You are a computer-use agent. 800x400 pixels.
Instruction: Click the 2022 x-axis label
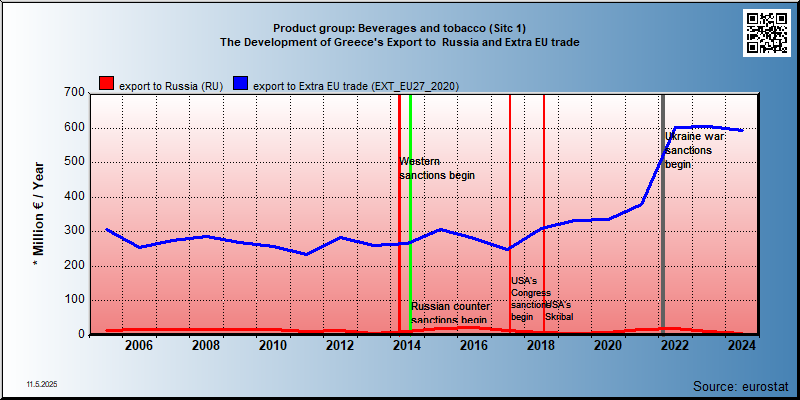674,345
